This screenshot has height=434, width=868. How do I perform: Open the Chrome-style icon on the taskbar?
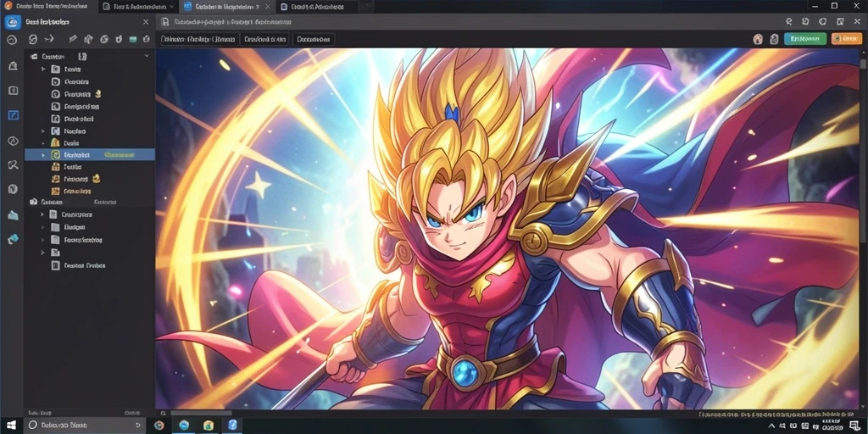coord(159,426)
